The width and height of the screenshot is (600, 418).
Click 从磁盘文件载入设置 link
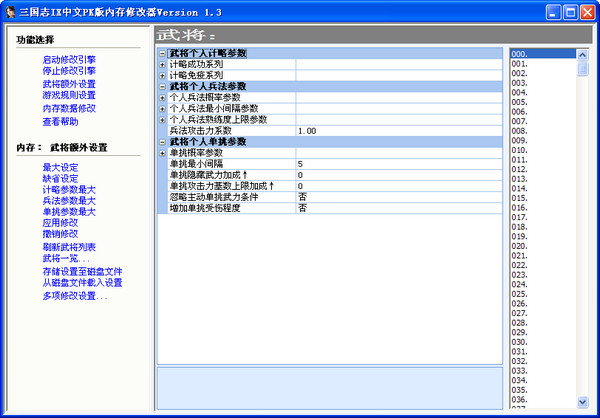tap(82, 283)
